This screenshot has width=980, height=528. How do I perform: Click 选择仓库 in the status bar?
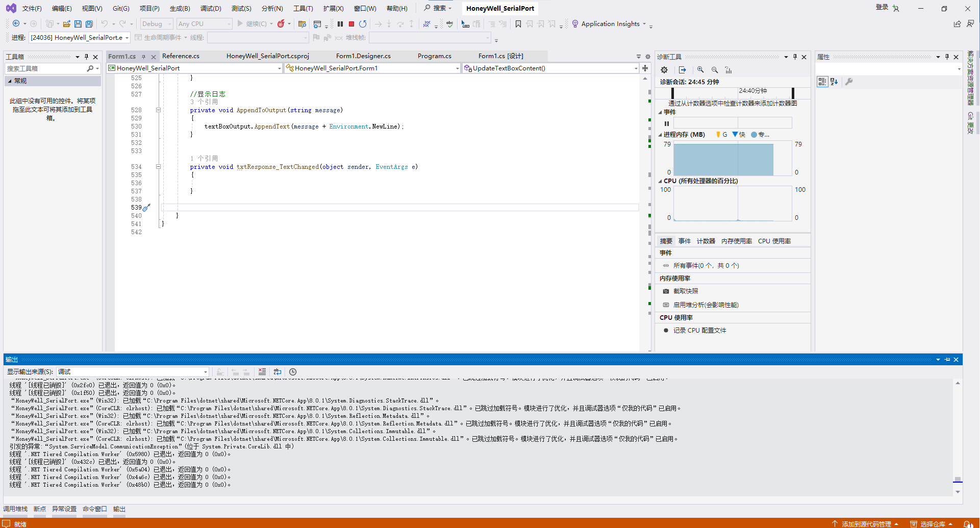point(932,524)
